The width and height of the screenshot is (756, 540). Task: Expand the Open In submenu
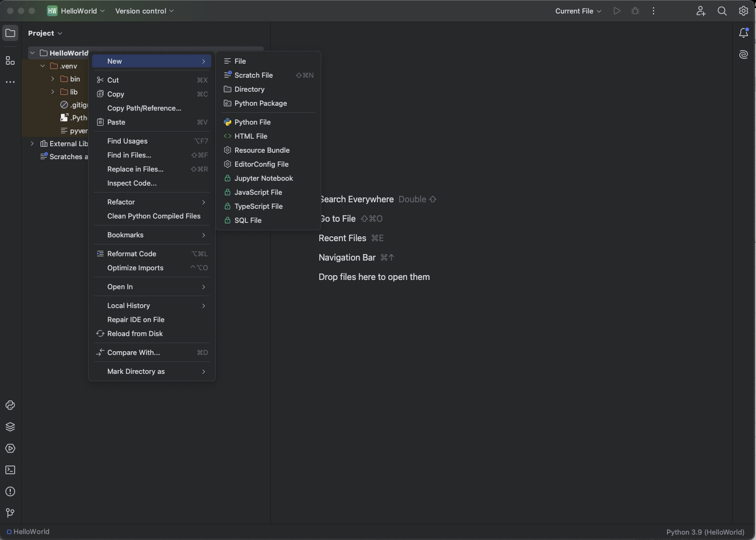pyautogui.click(x=152, y=286)
